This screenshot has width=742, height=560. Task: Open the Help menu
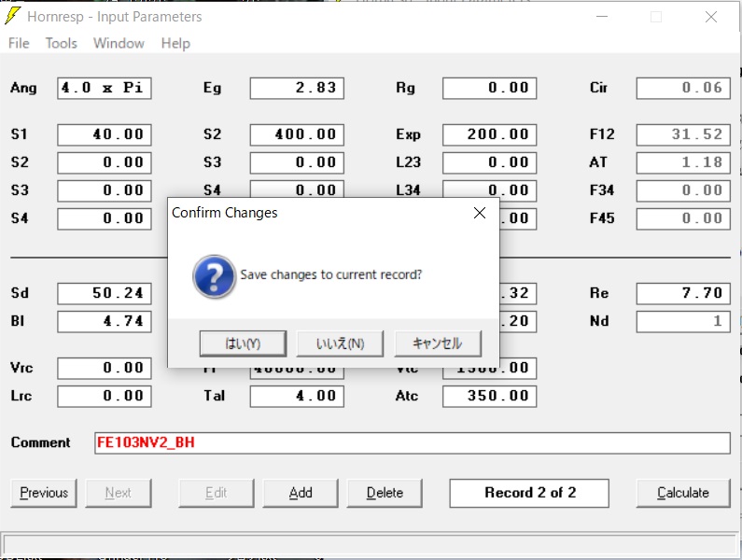pos(175,43)
